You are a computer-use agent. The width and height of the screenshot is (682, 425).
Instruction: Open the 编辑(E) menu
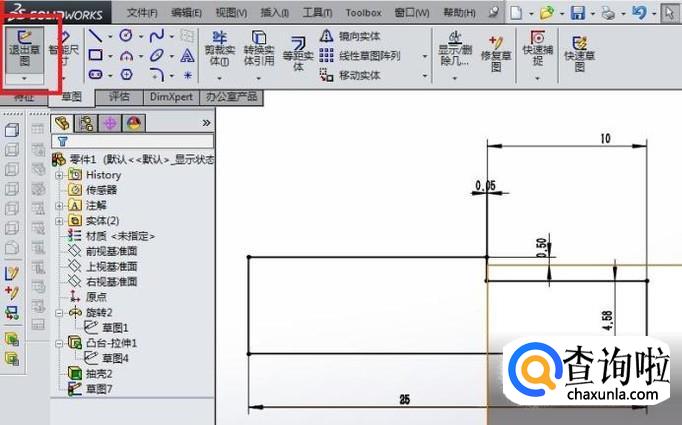point(186,13)
